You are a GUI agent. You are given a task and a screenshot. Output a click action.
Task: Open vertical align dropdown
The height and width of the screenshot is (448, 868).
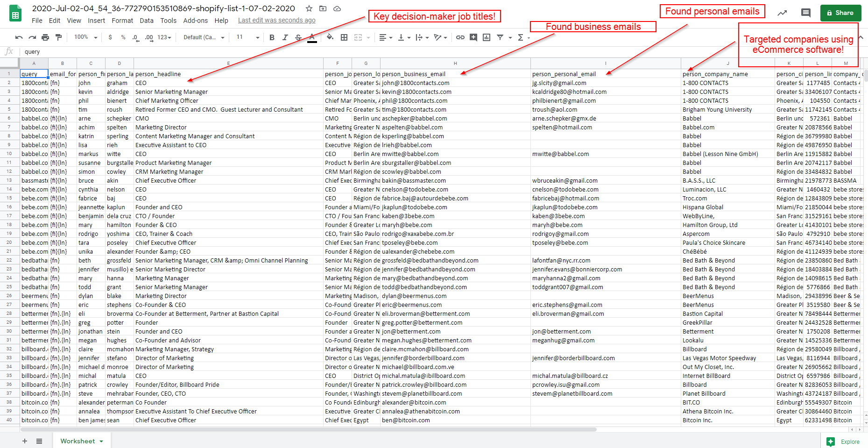404,37
